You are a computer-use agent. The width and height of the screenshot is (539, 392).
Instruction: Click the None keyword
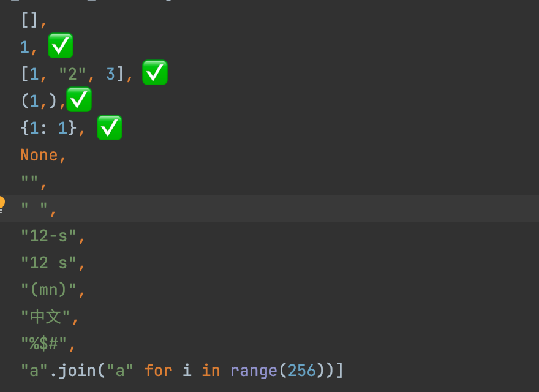(x=38, y=154)
